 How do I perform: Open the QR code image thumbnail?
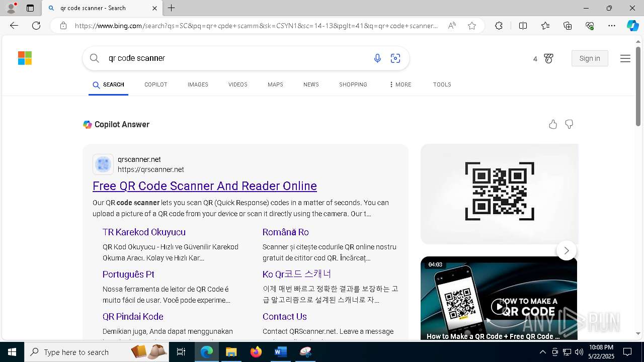[499, 194]
